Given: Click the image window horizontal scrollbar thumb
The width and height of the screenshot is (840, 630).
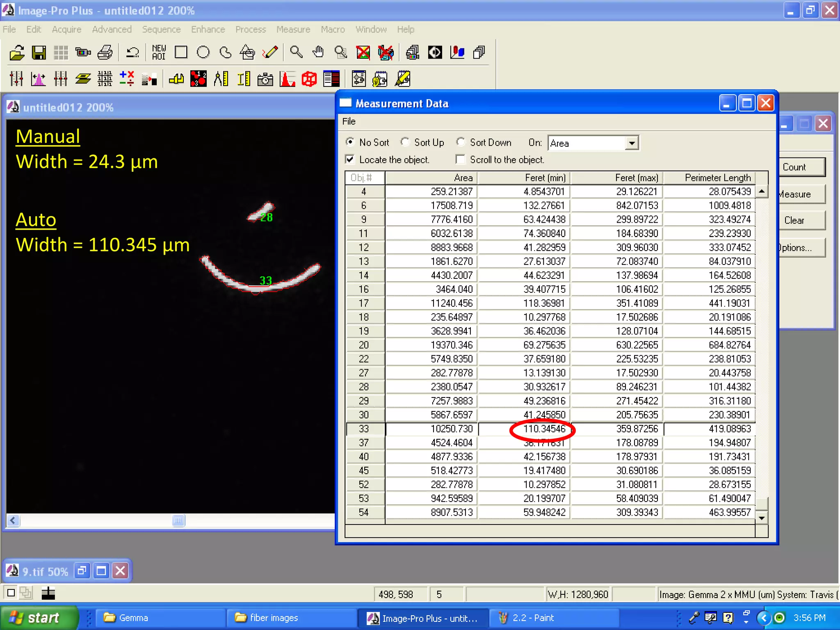Looking at the screenshot, I should coord(178,520).
